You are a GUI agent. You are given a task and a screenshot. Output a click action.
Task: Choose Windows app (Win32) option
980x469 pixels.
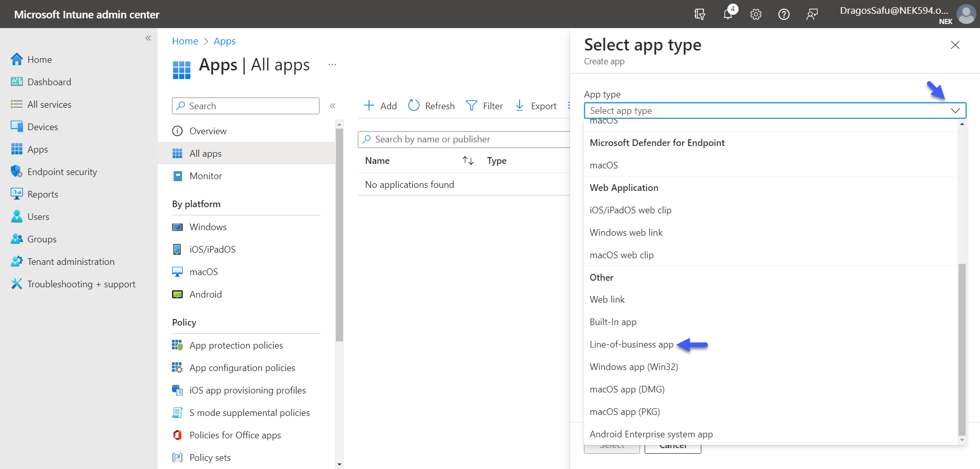point(771,367)
